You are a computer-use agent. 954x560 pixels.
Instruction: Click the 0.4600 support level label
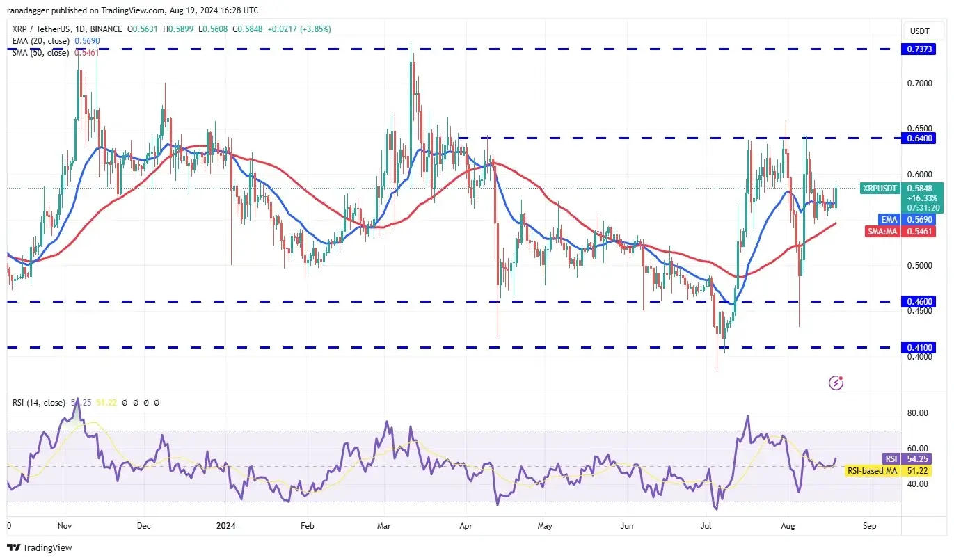click(x=919, y=302)
